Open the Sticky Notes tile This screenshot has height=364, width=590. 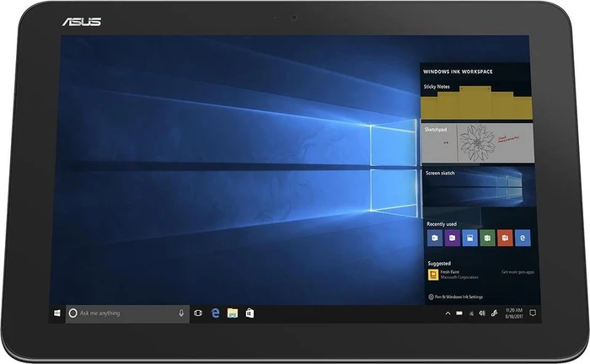(x=476, y=101)
